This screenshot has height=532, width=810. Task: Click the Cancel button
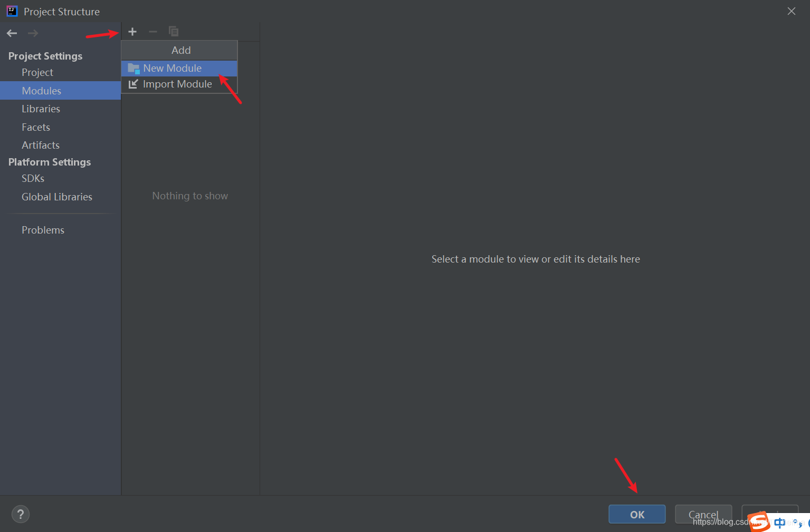click(703, 515)
